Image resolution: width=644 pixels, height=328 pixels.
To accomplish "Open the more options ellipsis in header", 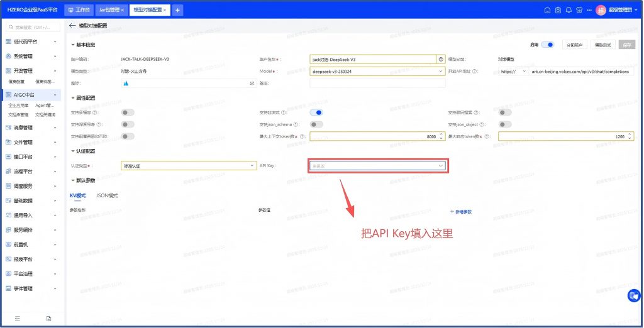I will [590, 10].
